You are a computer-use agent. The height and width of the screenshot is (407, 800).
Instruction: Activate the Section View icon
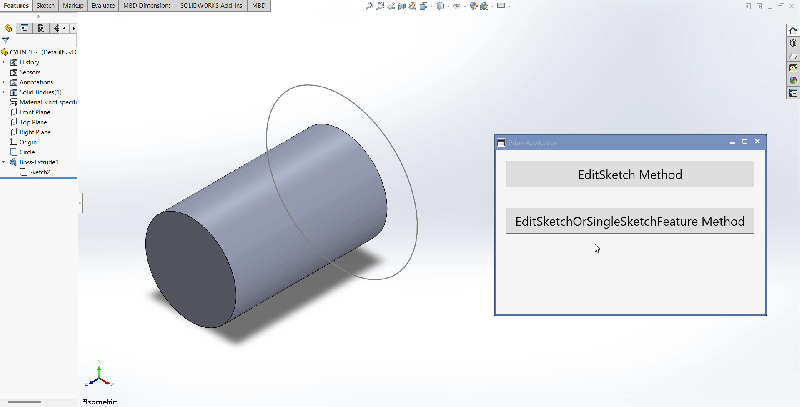(402, 6)
